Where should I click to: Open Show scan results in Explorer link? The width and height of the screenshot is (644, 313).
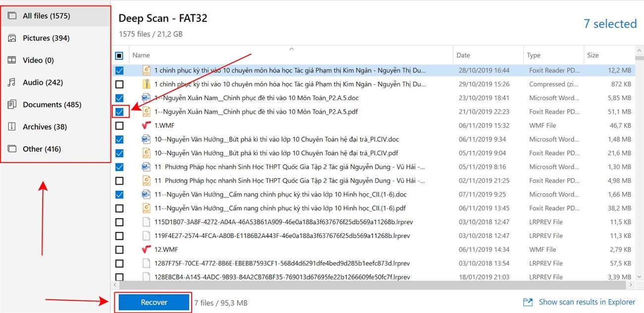coord(587,302)
